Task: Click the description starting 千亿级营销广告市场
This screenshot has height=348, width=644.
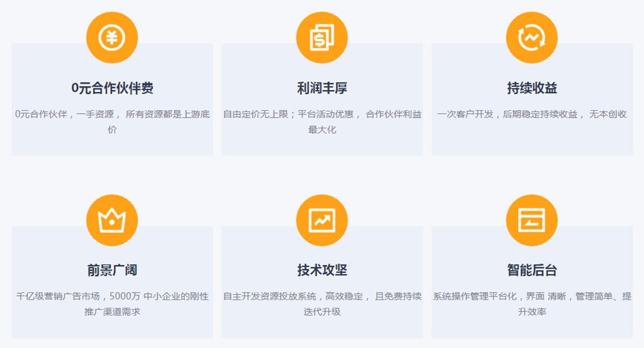Action: pyautogui.click(x=112, y=304)
